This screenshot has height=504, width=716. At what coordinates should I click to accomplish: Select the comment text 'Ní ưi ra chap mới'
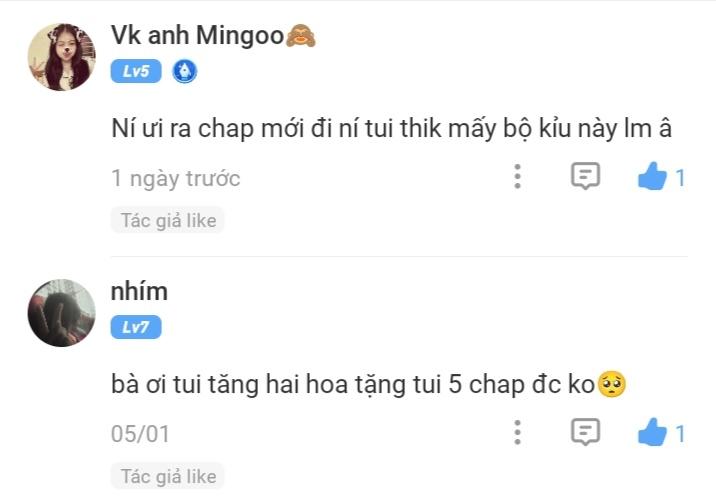[x=208, y=128]
